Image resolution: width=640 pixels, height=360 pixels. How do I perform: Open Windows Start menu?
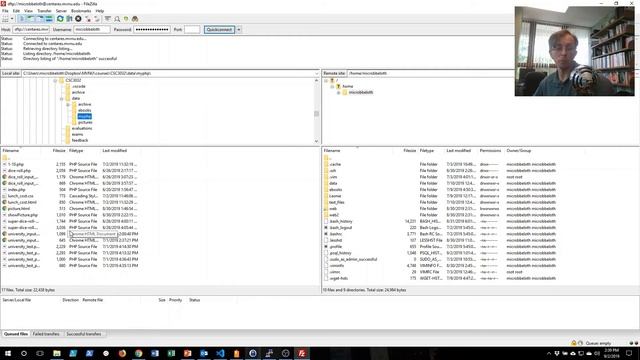[x=8, y=353]
